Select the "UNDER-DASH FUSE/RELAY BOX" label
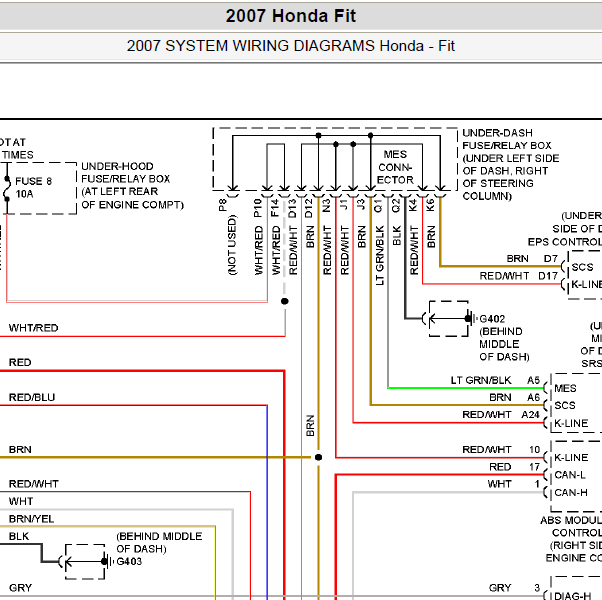602x600 pixels. (x=507, y=139)
